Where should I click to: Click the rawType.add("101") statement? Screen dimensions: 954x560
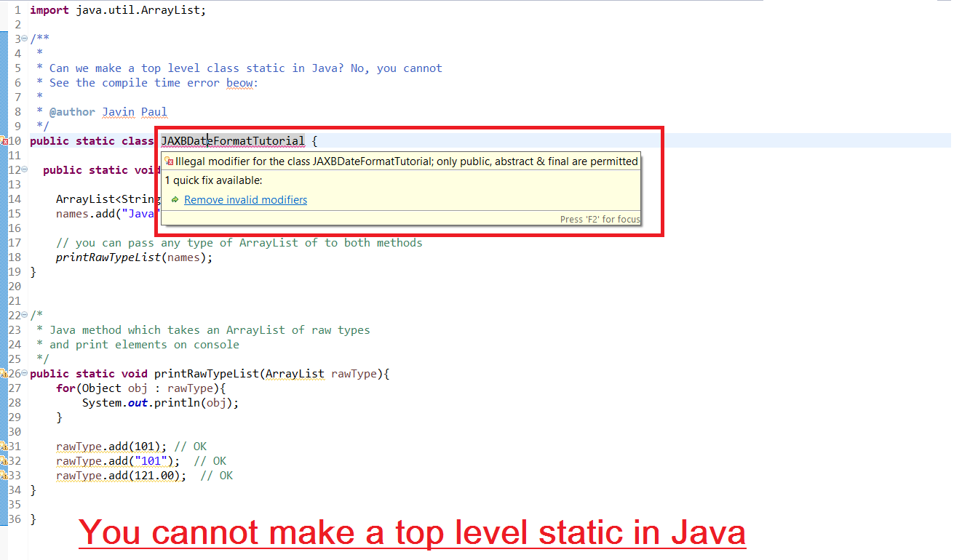118,461
